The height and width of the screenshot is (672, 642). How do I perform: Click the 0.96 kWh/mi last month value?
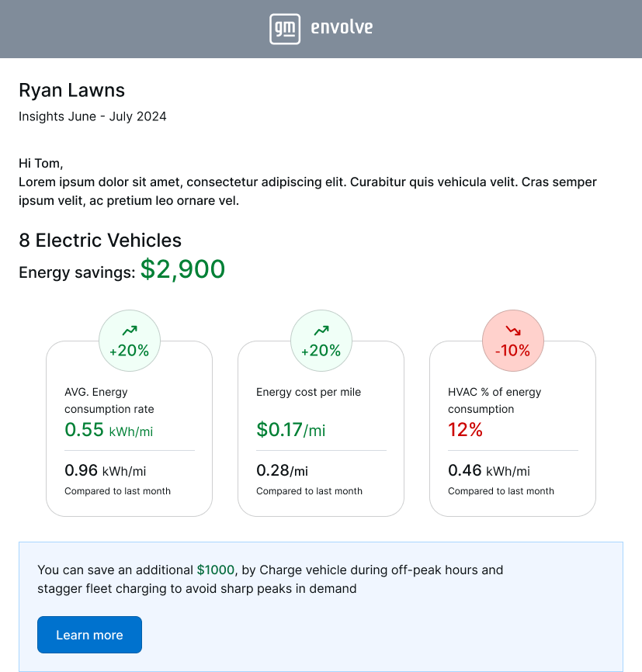pyautogui.click(x=105, y=470)
